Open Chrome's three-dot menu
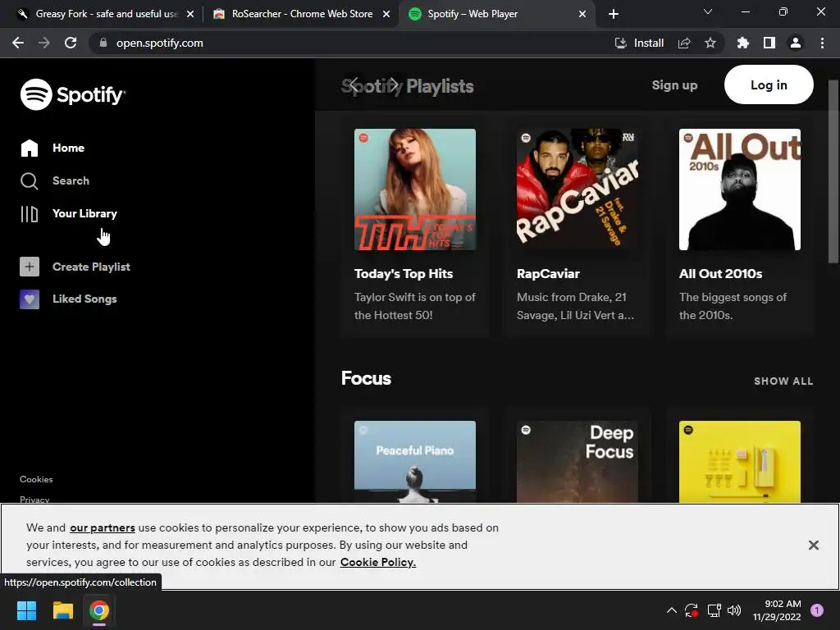The height and width of the screenshot is (630, 840). coord(822,43)
